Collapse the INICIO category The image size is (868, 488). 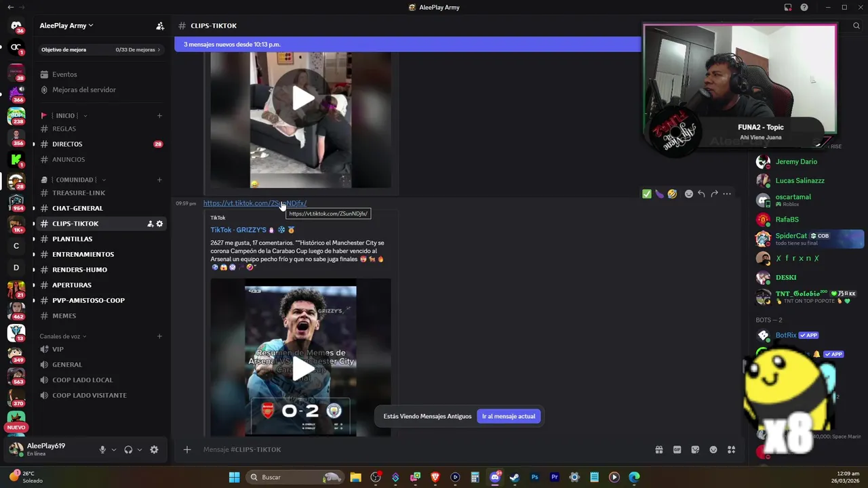[66, 115]
